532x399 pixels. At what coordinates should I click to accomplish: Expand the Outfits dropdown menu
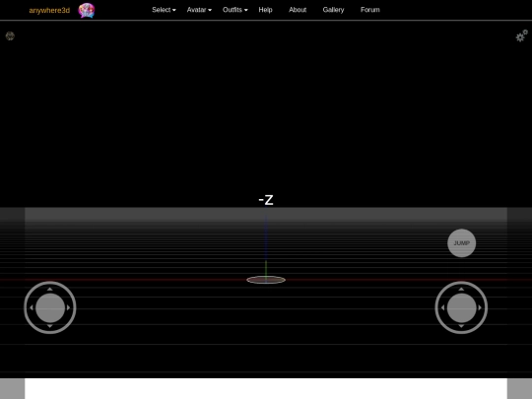point(235,10)
